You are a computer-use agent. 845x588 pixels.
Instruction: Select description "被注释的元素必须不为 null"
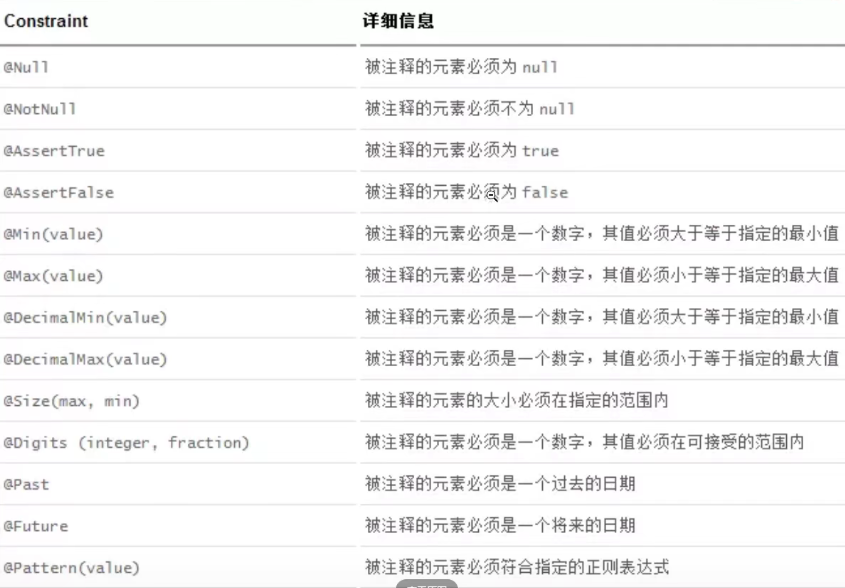coord(470,108)
